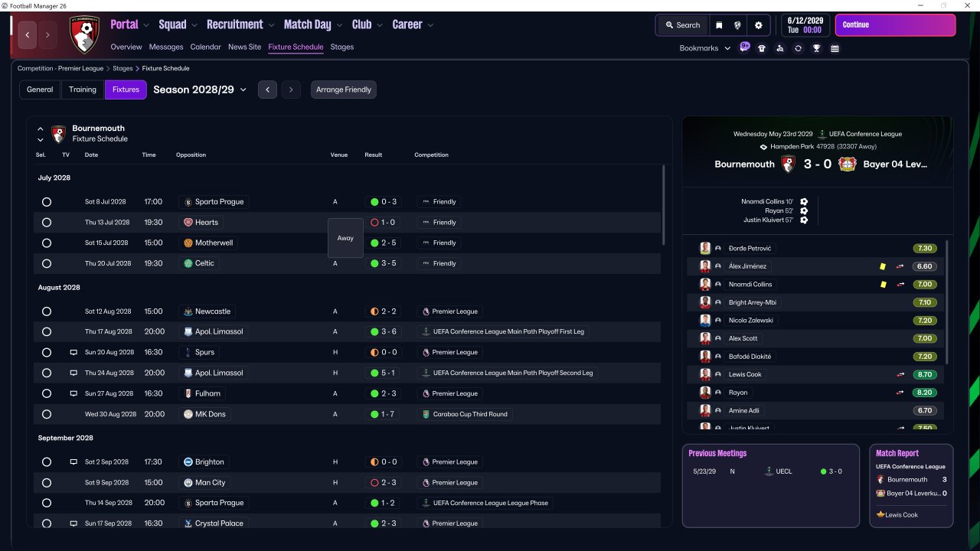Switch to the Messages tab
The width and height of the screenshot is (980, 551).
point(166,47)
